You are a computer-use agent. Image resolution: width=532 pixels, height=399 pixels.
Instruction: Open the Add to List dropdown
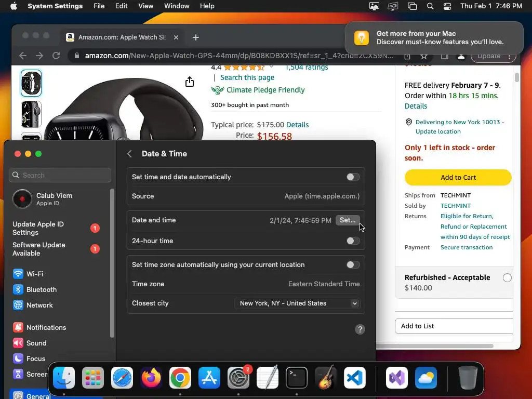454,326
